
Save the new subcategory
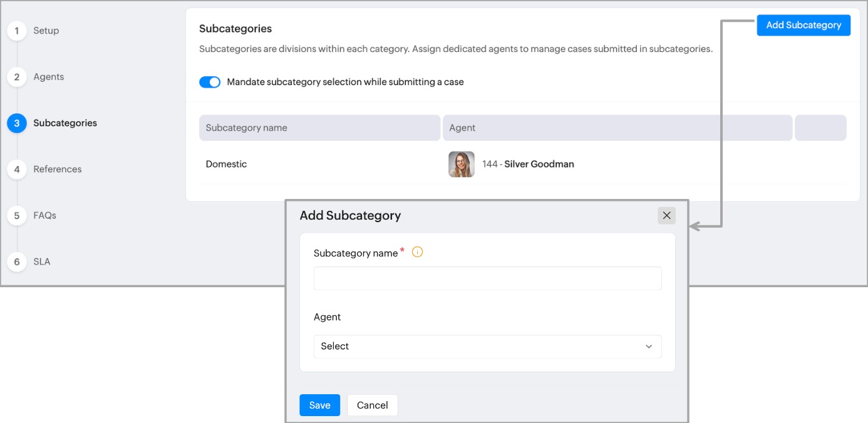[x=319, y=405]
